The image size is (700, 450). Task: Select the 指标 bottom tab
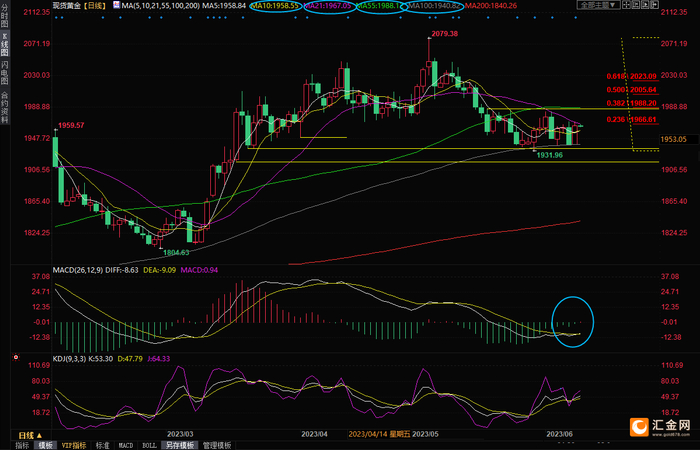coord(22,446)
